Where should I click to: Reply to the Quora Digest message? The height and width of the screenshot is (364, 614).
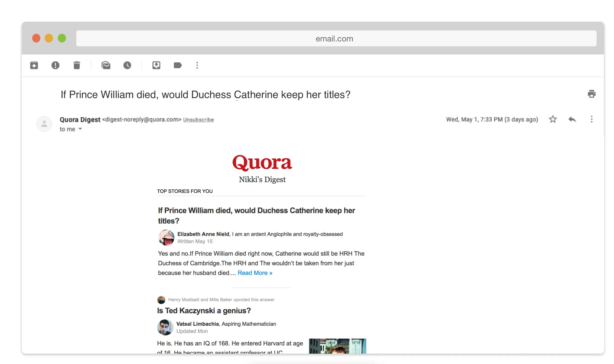[x=572, y=119]
